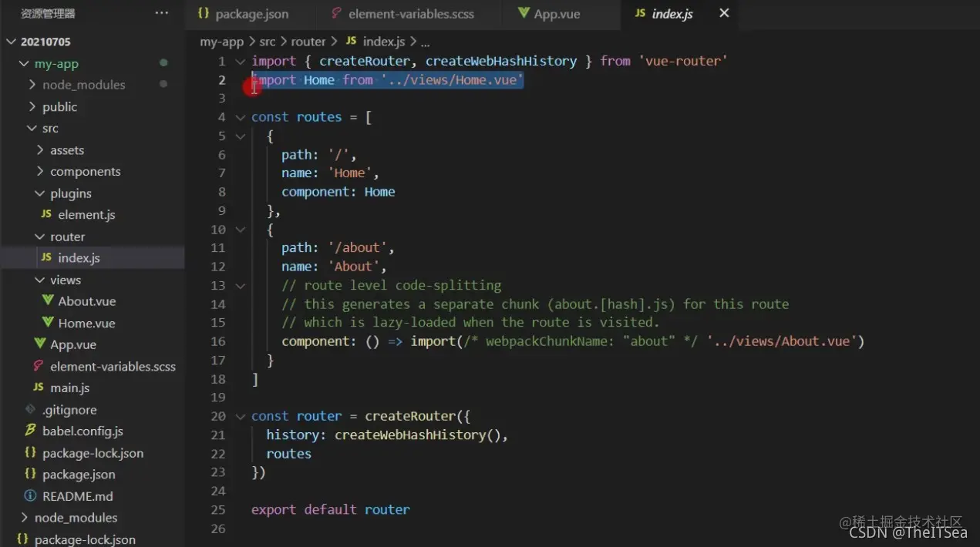Image resolution: width=980 pixels, height=547 pixels.
Task: Click 'export default router' on line 25
Action: [x=331, y=509]
